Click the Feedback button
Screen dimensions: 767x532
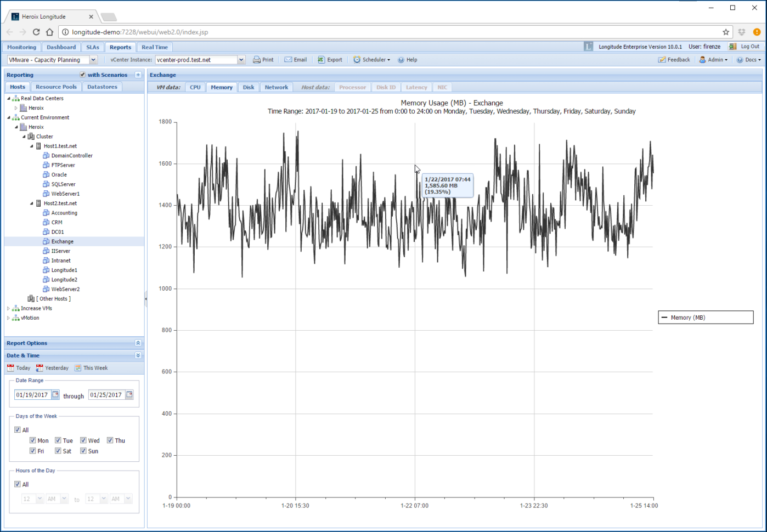tap(674, 59)
